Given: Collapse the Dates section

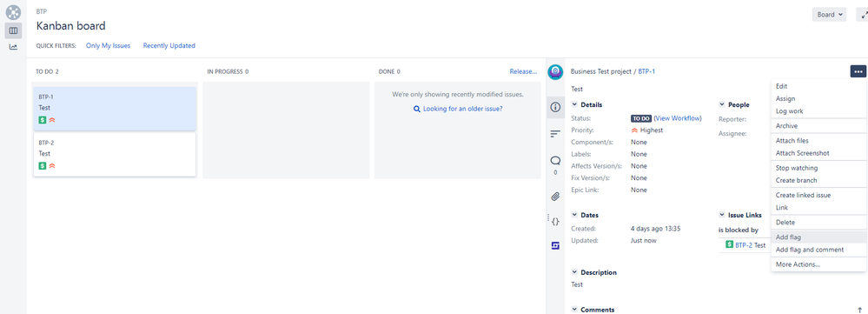Looking at the screenshot, I should click(574, 215).
